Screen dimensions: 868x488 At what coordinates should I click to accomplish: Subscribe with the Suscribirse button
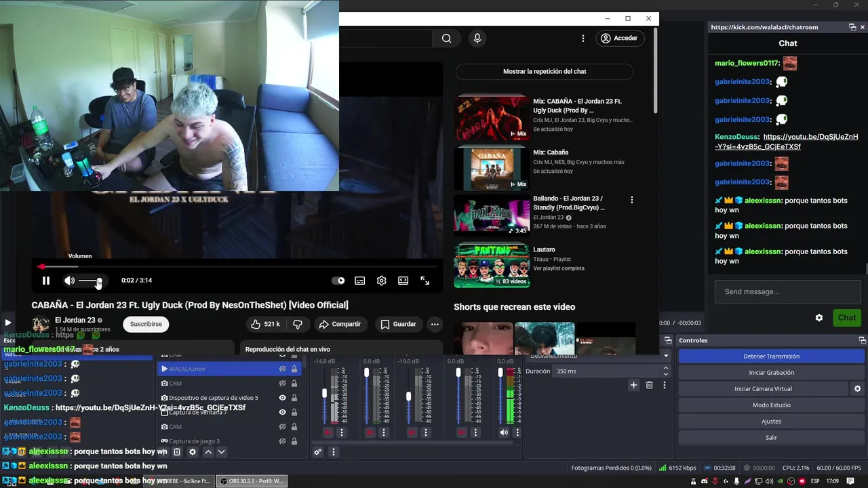tap(146, 324)
